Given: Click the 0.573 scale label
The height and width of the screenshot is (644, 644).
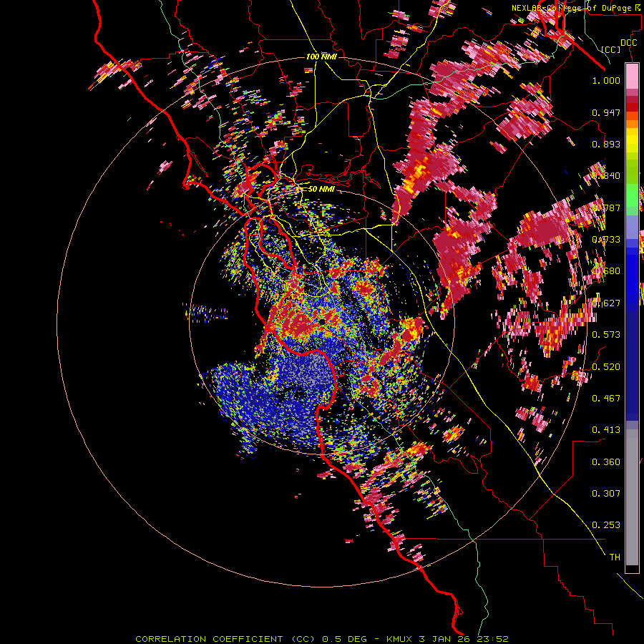Looking at the screenshot, I should coord(606,335).
